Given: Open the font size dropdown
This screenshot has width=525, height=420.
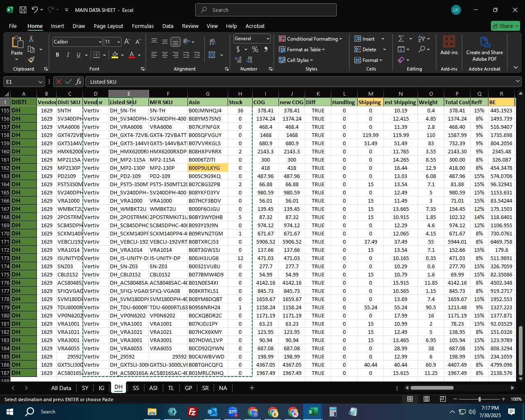Looking at the screenshot, I should click(x=119, y=42).
